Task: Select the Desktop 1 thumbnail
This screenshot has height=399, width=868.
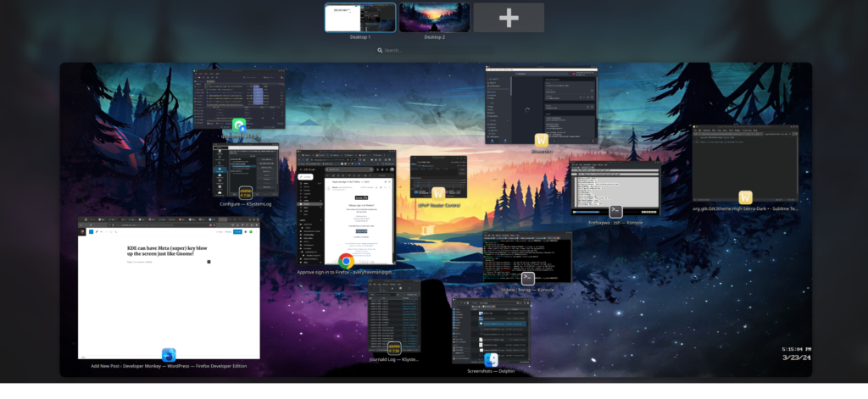Action: (x=360, y=18)
